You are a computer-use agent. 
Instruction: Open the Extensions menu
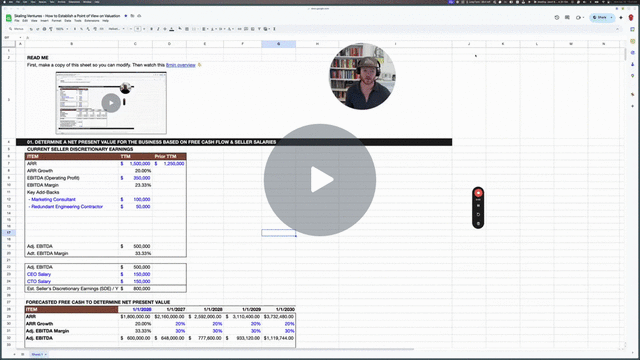(x=92, y=20)
